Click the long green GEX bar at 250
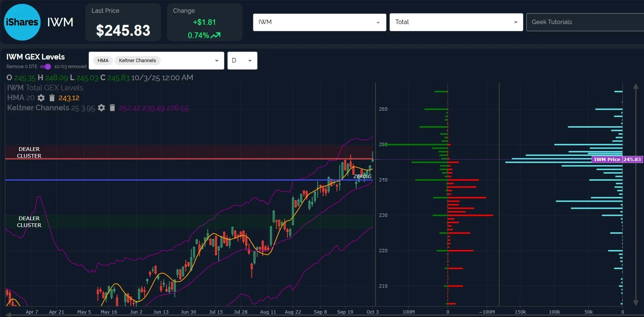644x317 pixels. pyautogui.click(x=416, y=144)
